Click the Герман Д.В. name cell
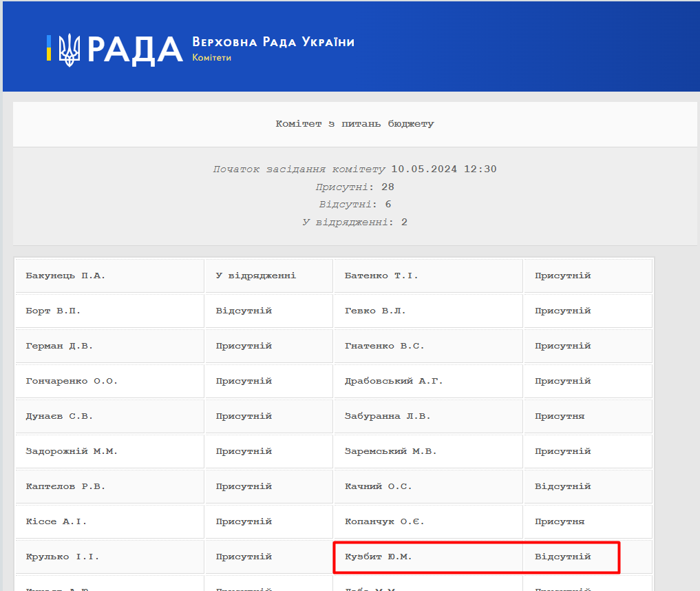 click(x=110, y=346)
